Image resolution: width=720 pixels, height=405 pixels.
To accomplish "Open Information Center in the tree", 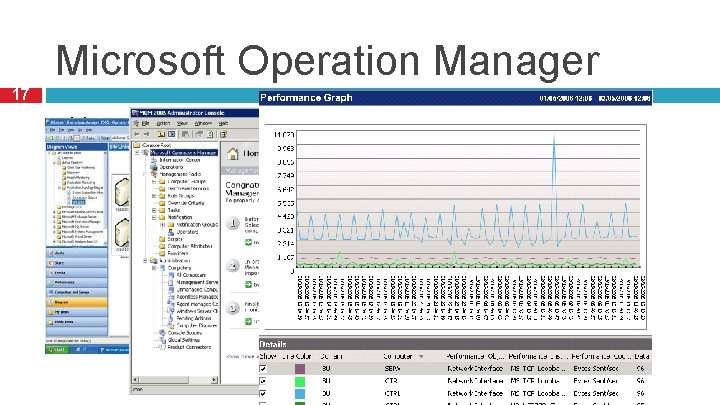I will [x=180, y=160].
